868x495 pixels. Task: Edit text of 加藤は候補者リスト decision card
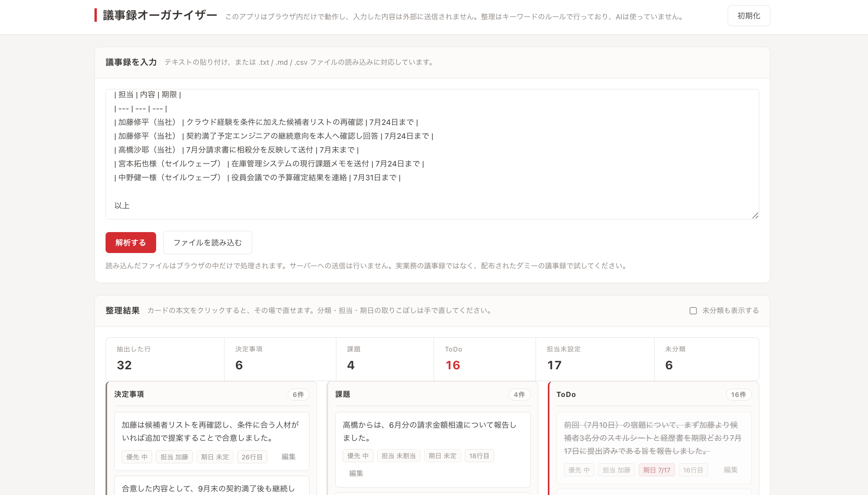point(210,431)
